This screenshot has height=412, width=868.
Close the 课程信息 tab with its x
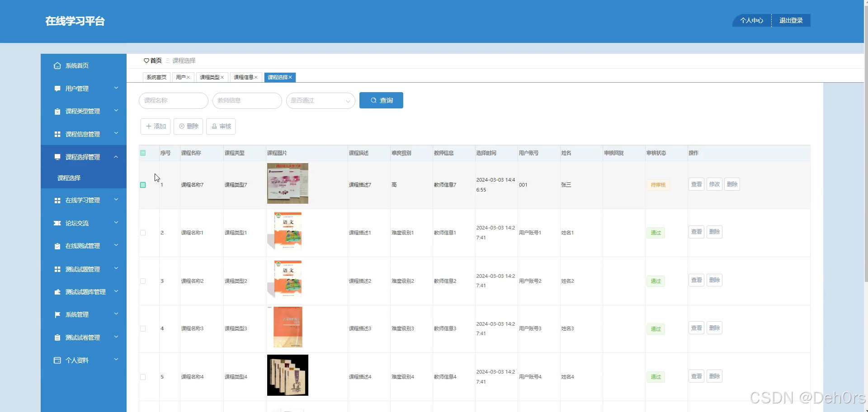[256, 77]
